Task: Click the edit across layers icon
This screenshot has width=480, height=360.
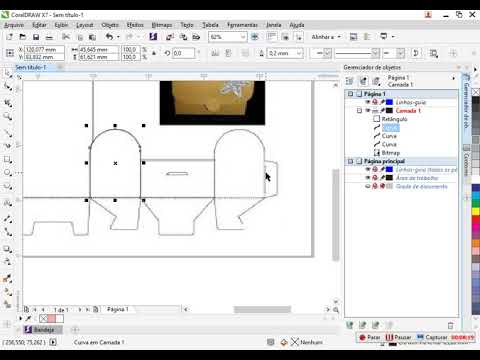Action: pyautogui.click(x=363, y=81)
